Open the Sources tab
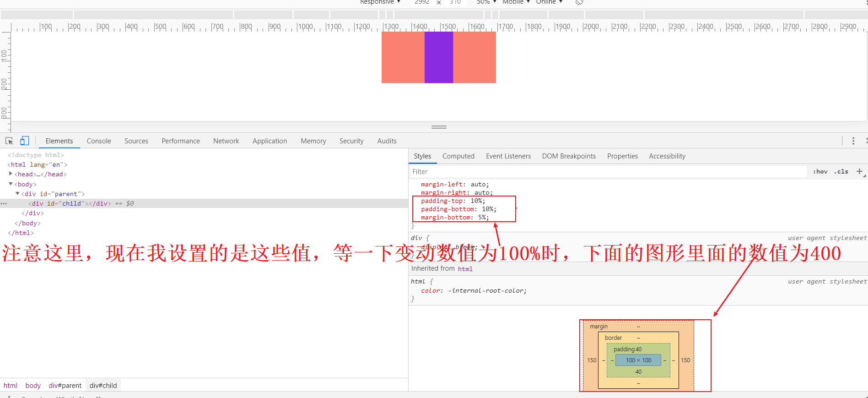This screenshot has width=868, height=398. [136, 141]
